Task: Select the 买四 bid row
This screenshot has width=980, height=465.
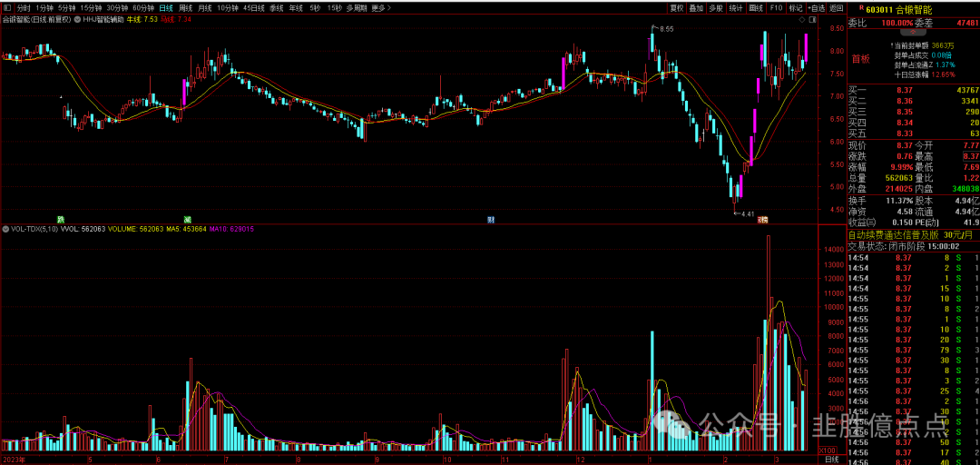Action: click(x=914, y=123)
